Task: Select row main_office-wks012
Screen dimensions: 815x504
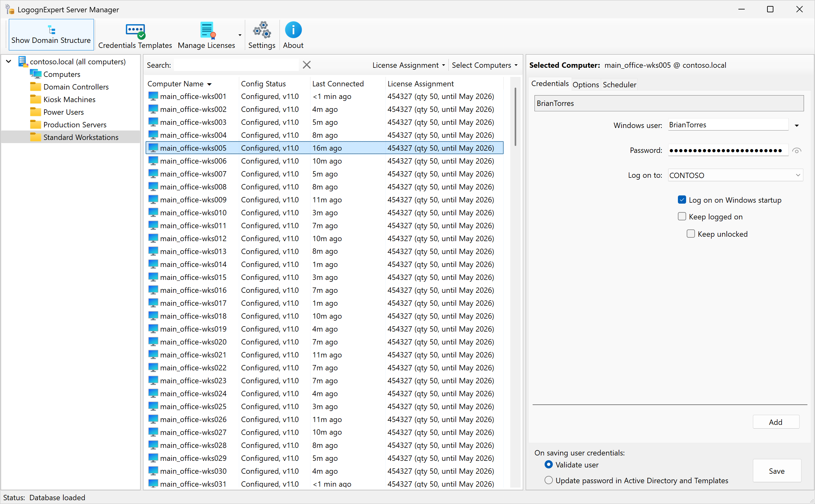Action: tap(325, 239)
